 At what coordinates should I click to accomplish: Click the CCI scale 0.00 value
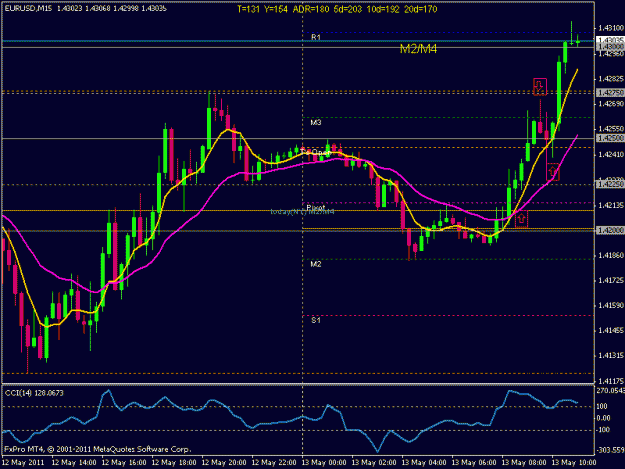pyautogui.click(x=603, y=418)
